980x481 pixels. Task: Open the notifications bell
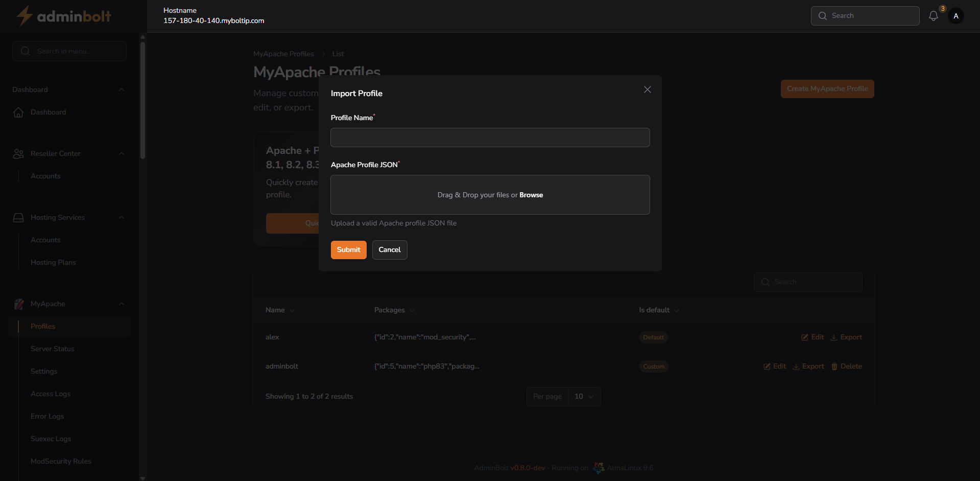tap(934, 16)
